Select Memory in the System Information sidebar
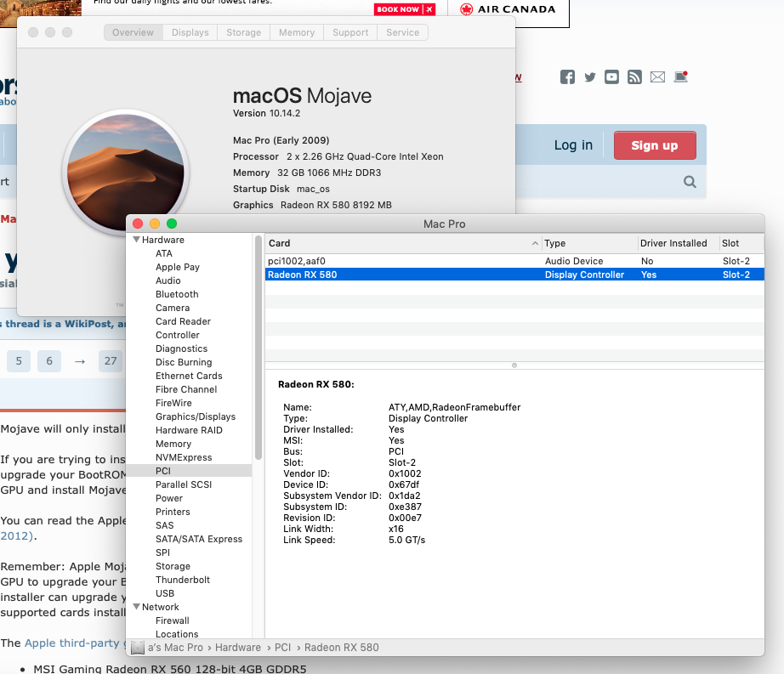Viewport: 784px width, 674px height. point(173,444)
